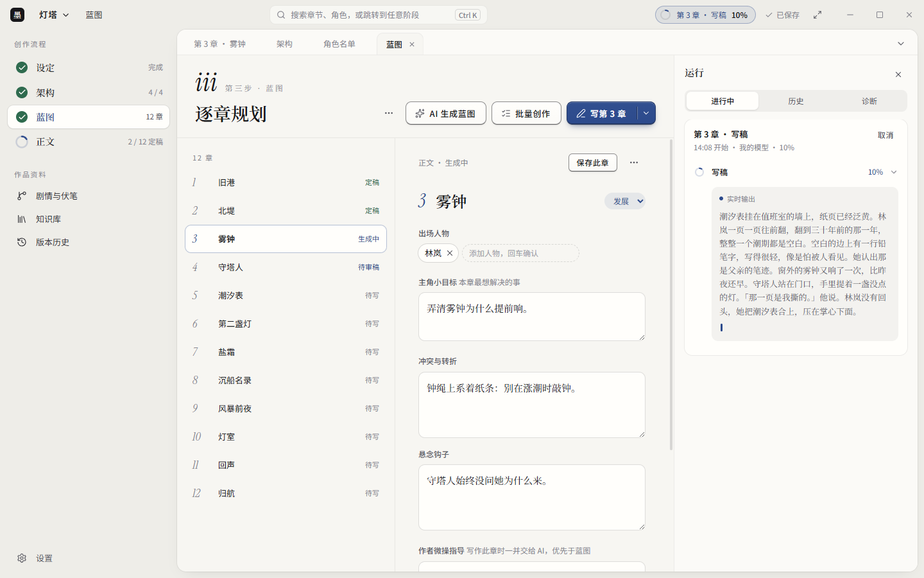924x578 pixels.
Task: Click 写第 3 章 button
Action: click(601, 113)
